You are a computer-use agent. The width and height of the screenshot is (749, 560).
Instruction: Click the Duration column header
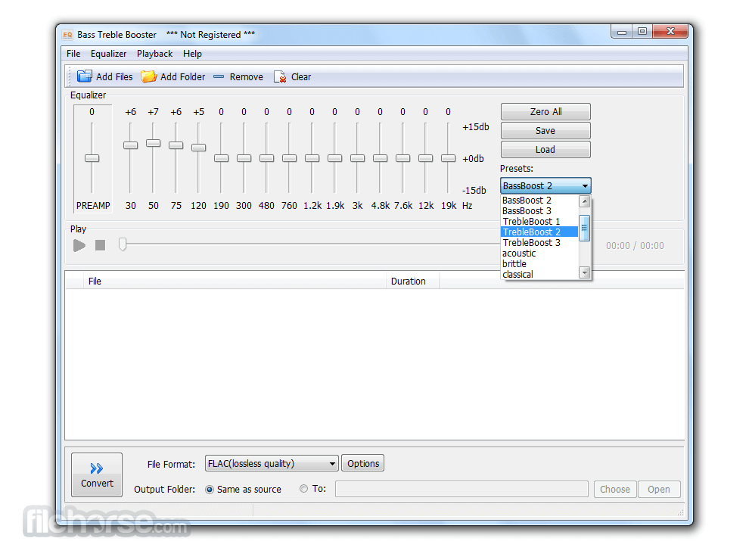coord(413,282)
